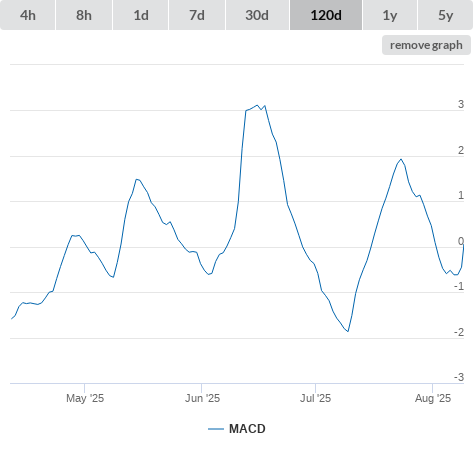Click the MACD trough in early July
The height and width of the screenshot is (455, 474).
(348, 331)
